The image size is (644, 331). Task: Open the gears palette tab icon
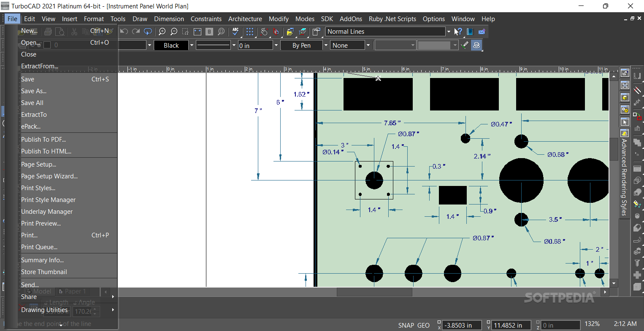(x=625, y=110)
